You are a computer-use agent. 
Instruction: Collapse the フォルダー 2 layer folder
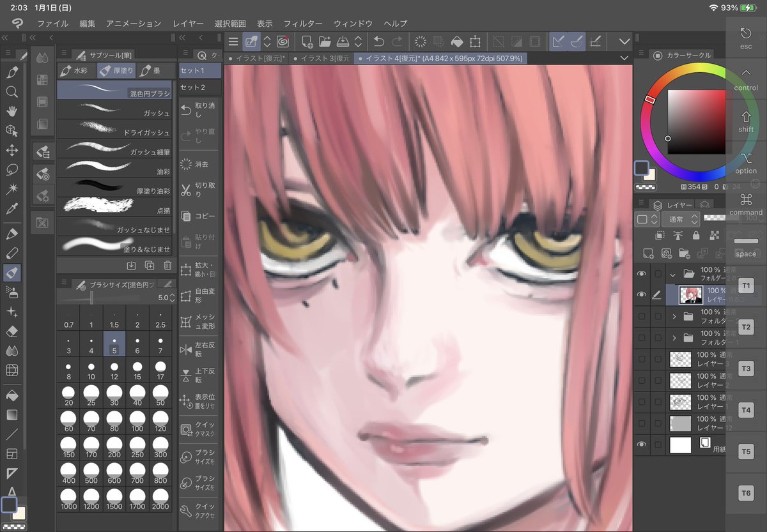[672, 274]
